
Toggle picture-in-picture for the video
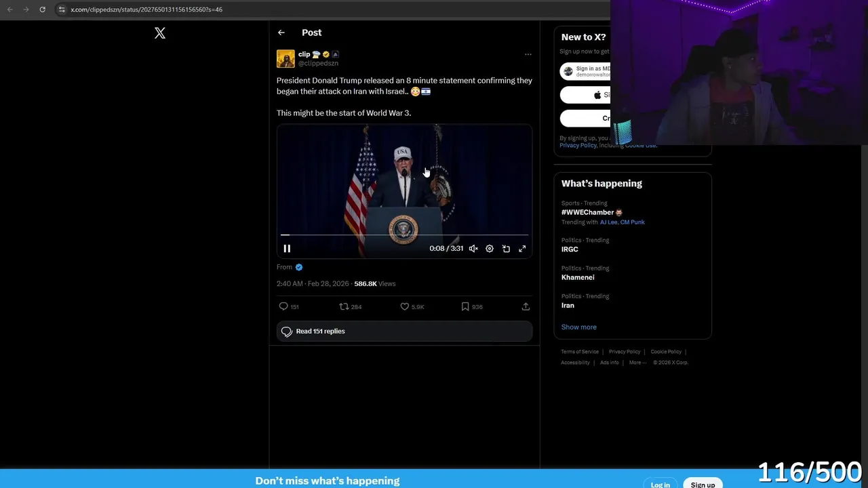coord(506,249)
